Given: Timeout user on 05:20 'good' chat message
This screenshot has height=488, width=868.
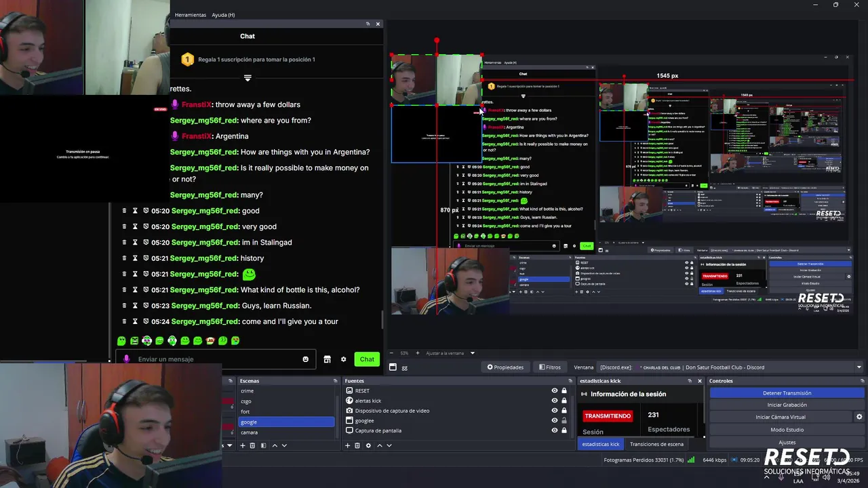Looking at the screenshot, I should 135,211.
